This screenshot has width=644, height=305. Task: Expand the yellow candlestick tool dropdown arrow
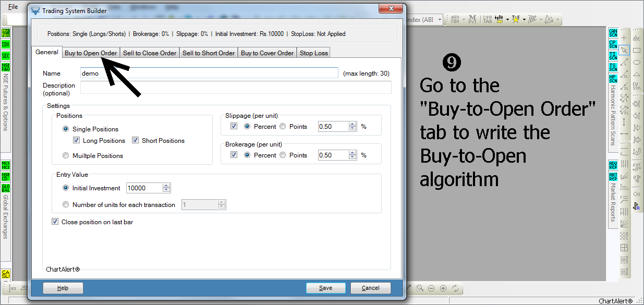pos(507,20)
